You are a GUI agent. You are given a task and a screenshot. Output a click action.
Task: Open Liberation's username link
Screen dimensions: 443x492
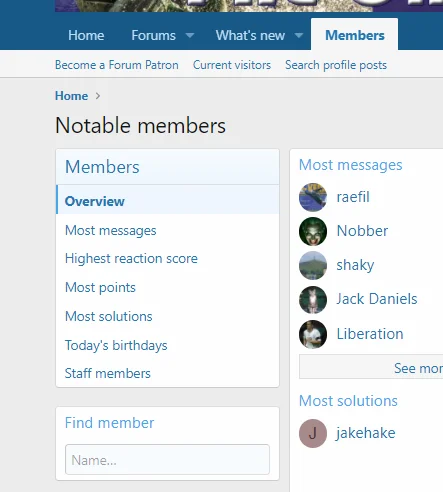370,334
